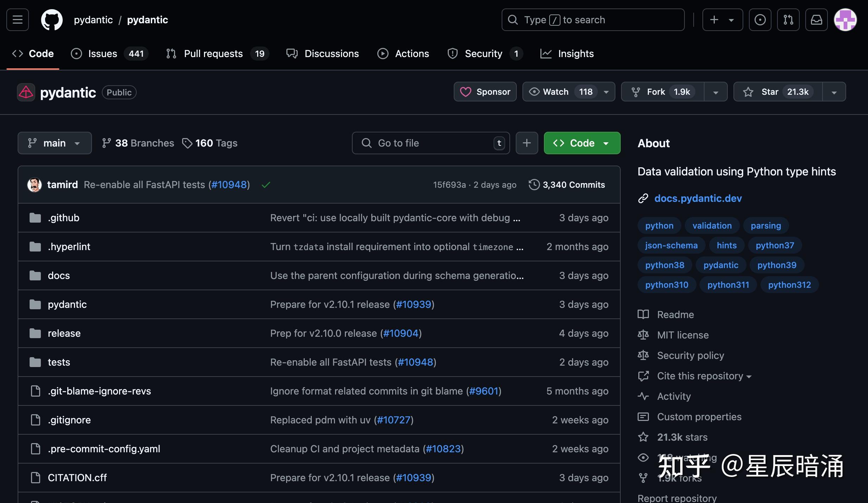Open the green Code dropdown
This screenshot has height=503, width=868.
(582, 143)
